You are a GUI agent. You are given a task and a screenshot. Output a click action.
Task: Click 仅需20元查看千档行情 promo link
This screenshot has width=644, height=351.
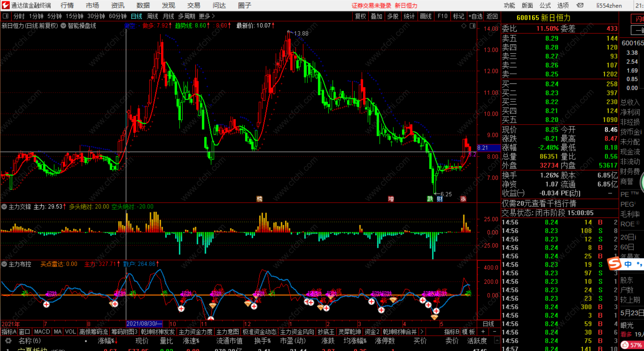(539, 204)
